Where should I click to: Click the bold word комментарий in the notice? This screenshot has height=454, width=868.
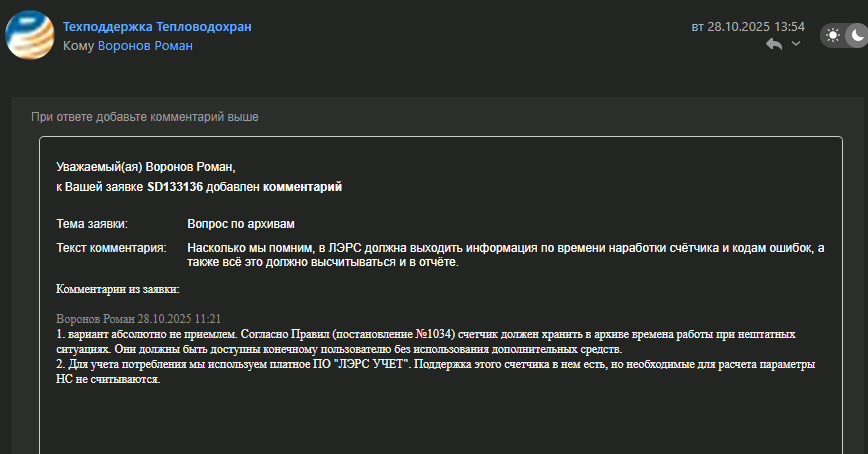(303, 186)
